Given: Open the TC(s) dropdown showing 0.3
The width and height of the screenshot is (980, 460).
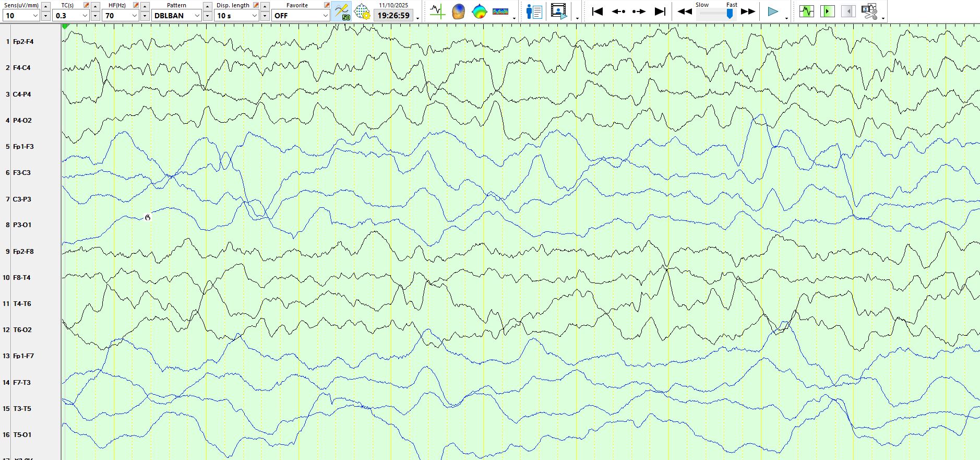Looking at the screenshot, I should [71, 16].
